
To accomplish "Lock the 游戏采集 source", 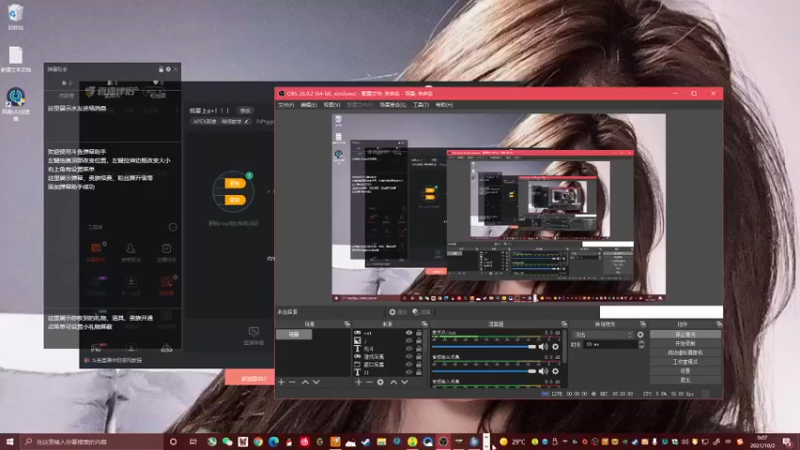I will (419, 357).
